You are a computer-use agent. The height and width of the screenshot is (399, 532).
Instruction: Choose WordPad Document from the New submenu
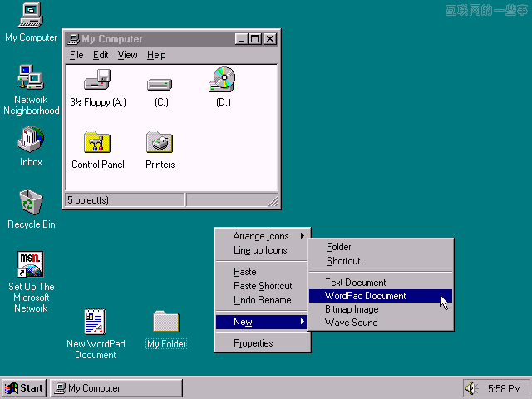[x=366, y=296]
